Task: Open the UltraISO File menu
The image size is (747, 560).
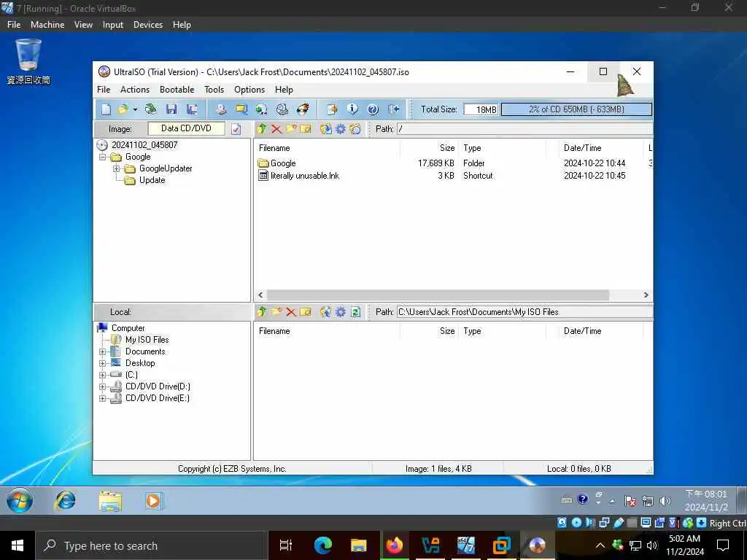Action: (x=104, y=90)
